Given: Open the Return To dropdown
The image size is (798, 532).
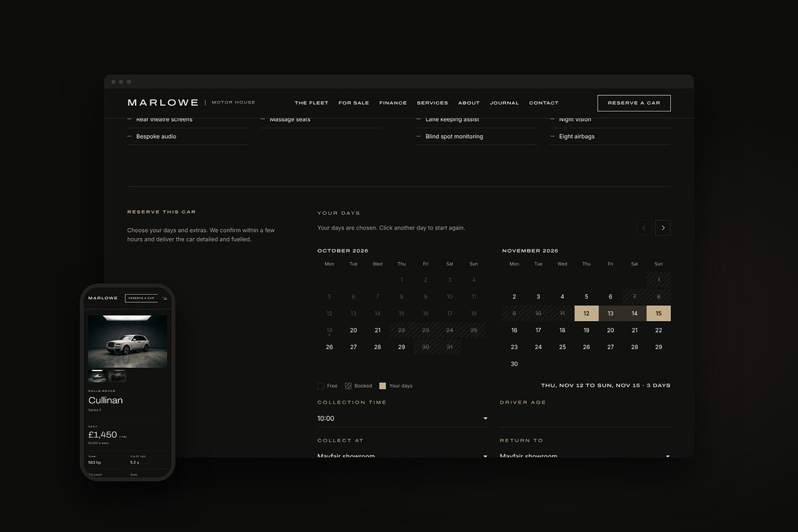Looking at the screenshot, I should [585, 454].
